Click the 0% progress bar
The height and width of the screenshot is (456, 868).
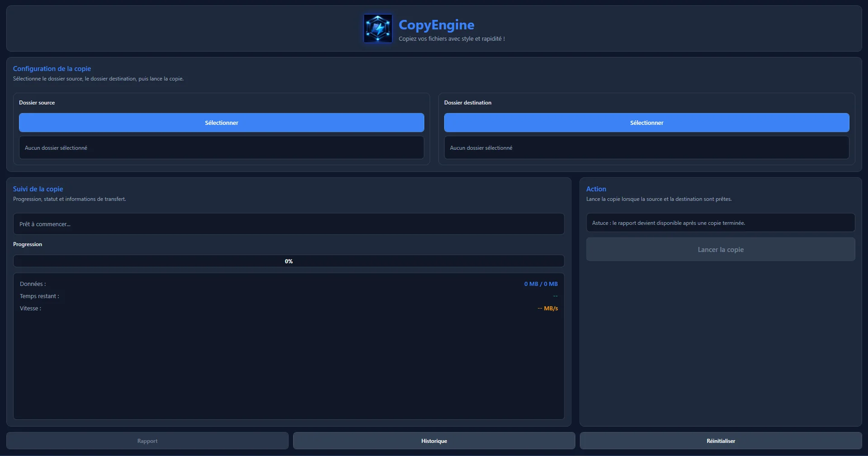[289, 261]
